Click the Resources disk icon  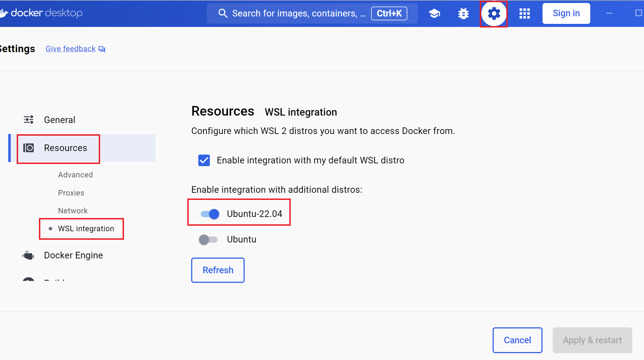pyautogui.click(x=29, y=148)
